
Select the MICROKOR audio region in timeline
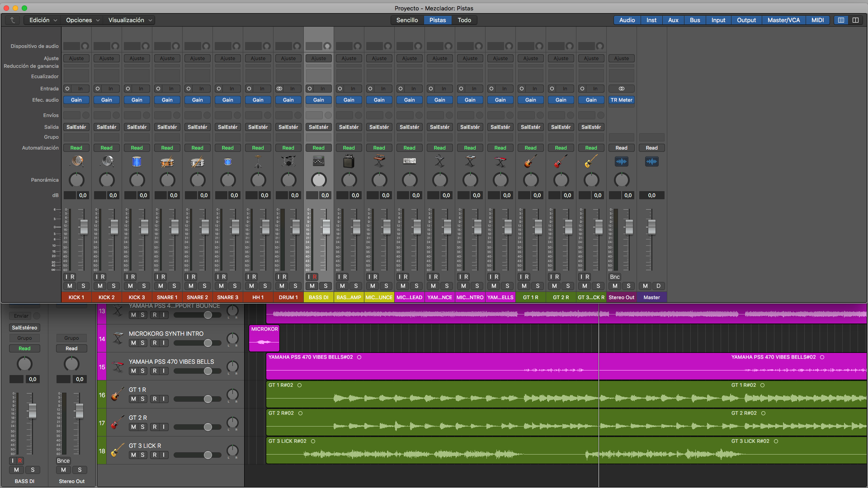pyautogui.click(x=264, y=339)
